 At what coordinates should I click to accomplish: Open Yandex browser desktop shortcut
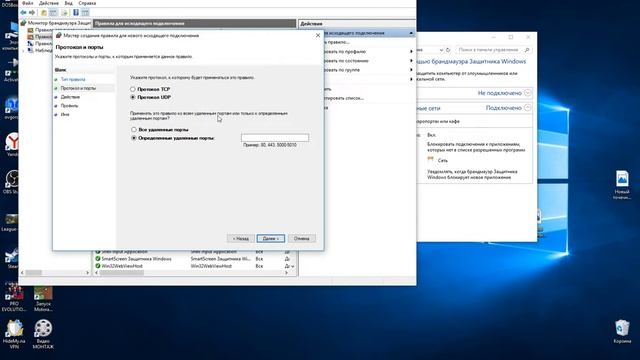coord(12,144)
